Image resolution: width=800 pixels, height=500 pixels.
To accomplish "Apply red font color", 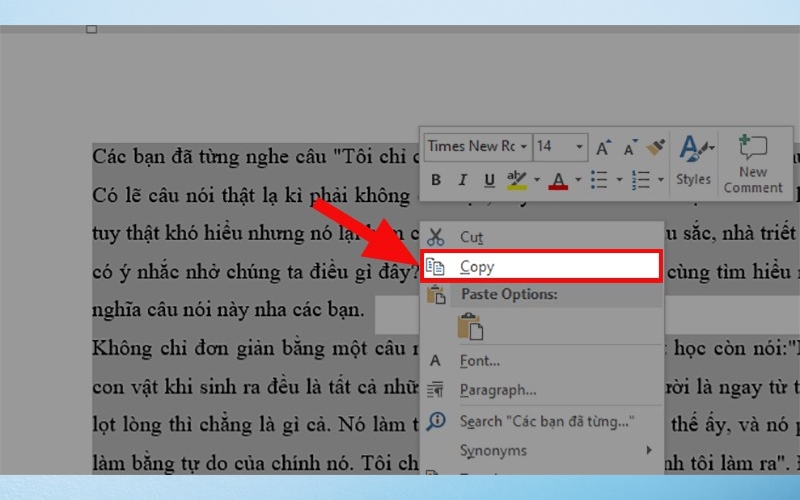I will coord(558,180).
